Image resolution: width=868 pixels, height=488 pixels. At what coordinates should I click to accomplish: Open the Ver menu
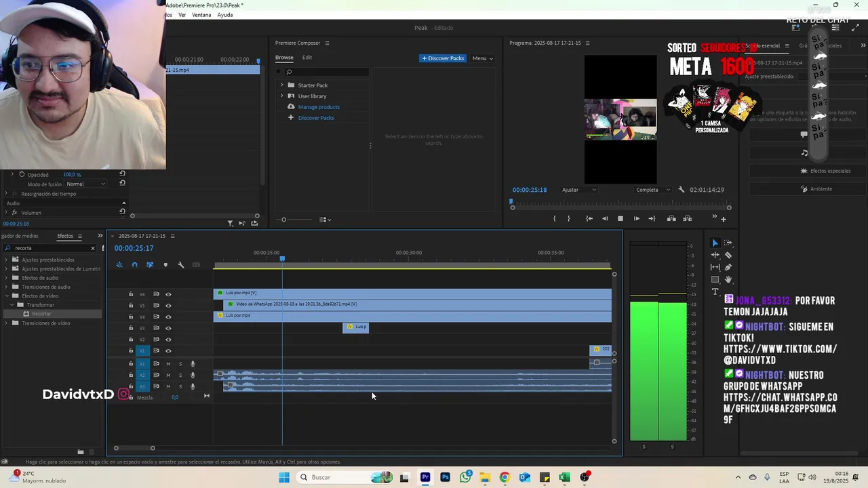point(182,15)
